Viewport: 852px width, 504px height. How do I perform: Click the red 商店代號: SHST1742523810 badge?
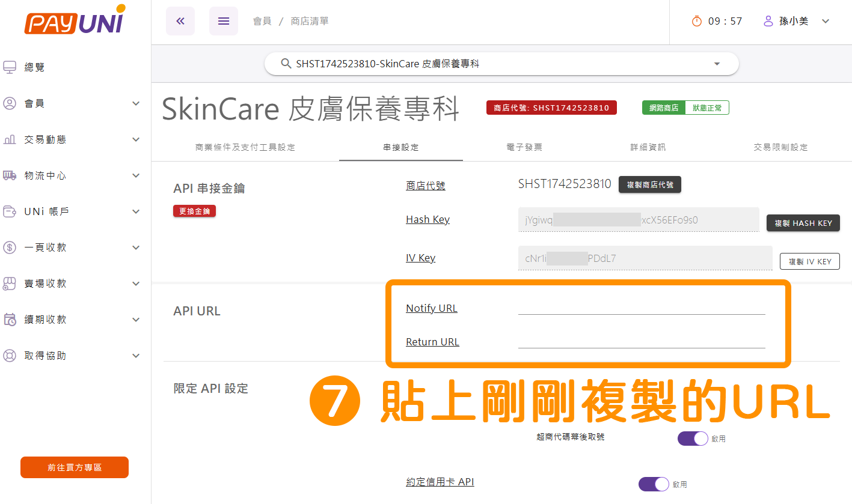[551, 108]
